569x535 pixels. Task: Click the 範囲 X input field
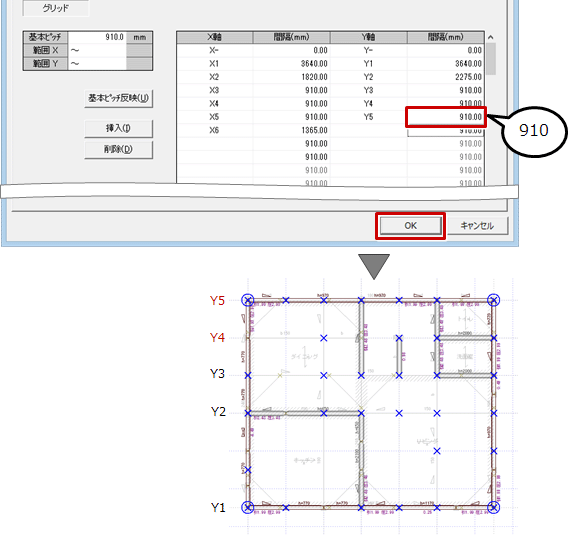pos(97,50)
